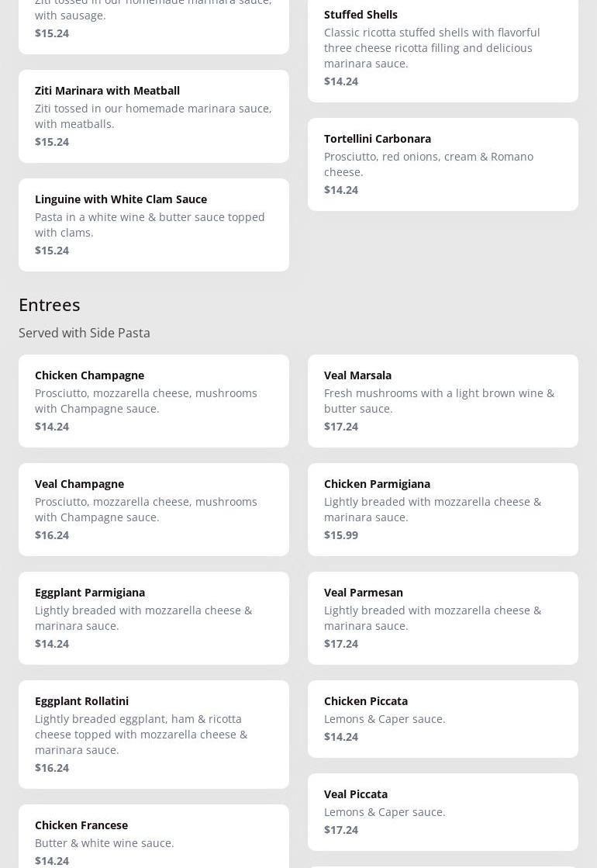Open the Stuffed Shells menu item
This screenshot has width=597, height=868.
click(x=443, y=48)
